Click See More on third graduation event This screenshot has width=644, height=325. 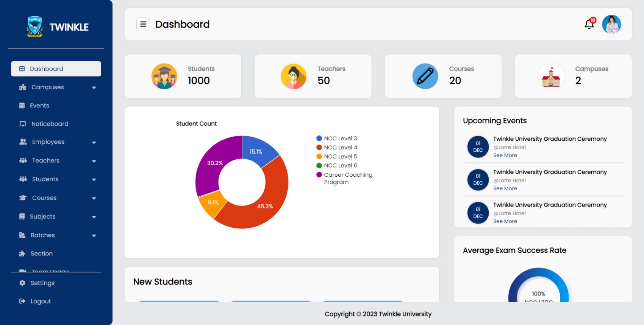click(505, 221)
